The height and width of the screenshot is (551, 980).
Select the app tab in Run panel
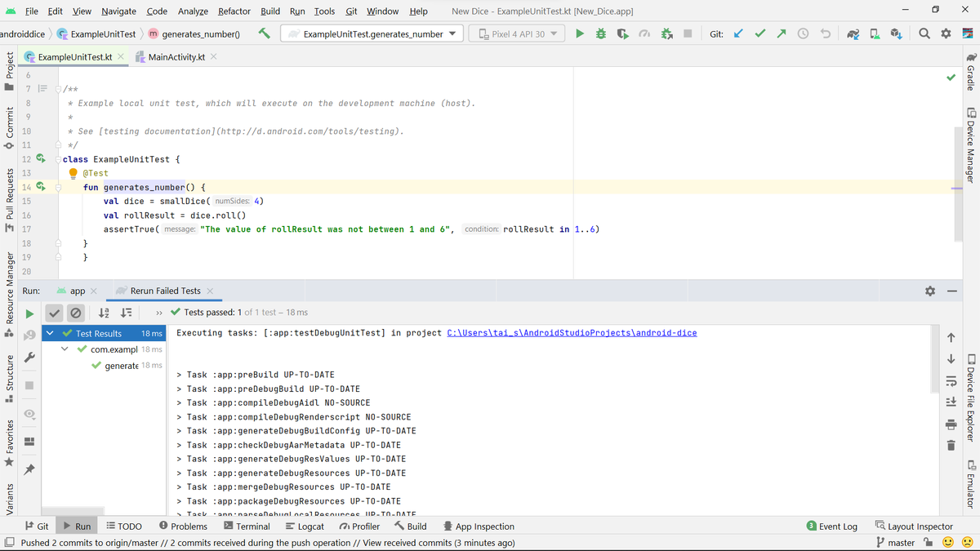(x=78, y=291)
